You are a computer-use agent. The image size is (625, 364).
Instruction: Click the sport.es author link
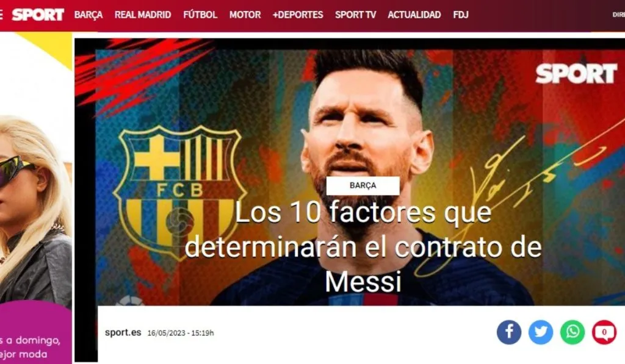123,332
